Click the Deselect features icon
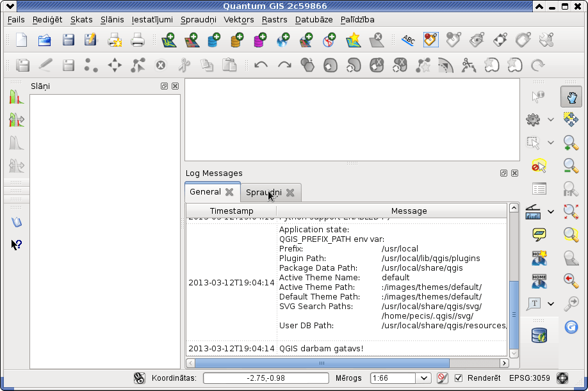This screenshot has height=391, width=588. [539, 166]
